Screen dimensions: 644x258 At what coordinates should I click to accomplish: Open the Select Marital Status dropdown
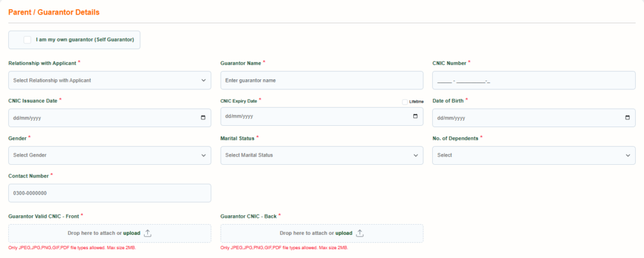(321, 155)
